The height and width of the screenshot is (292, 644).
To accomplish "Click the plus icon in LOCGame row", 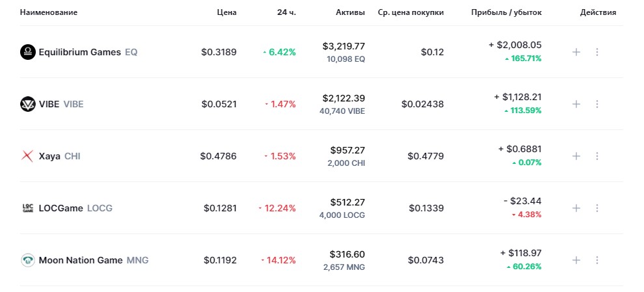I will click(x=576, y=208).
